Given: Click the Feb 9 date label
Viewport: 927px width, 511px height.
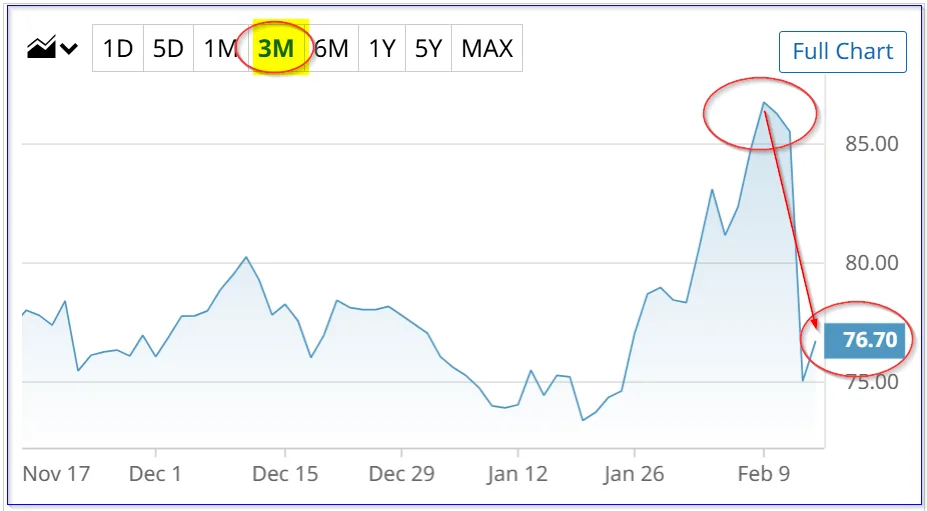Looking at the screenshot, I should click(x=763, y=473).
